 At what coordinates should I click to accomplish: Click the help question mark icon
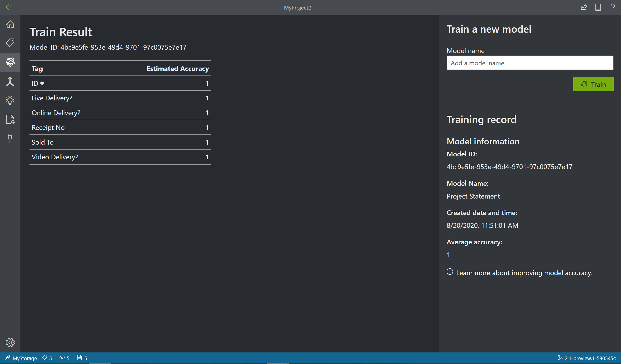(x=613, y=7)
